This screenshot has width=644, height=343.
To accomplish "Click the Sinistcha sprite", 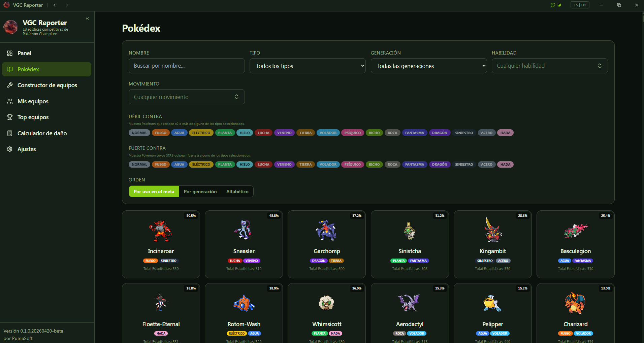I will pos(410,231).
